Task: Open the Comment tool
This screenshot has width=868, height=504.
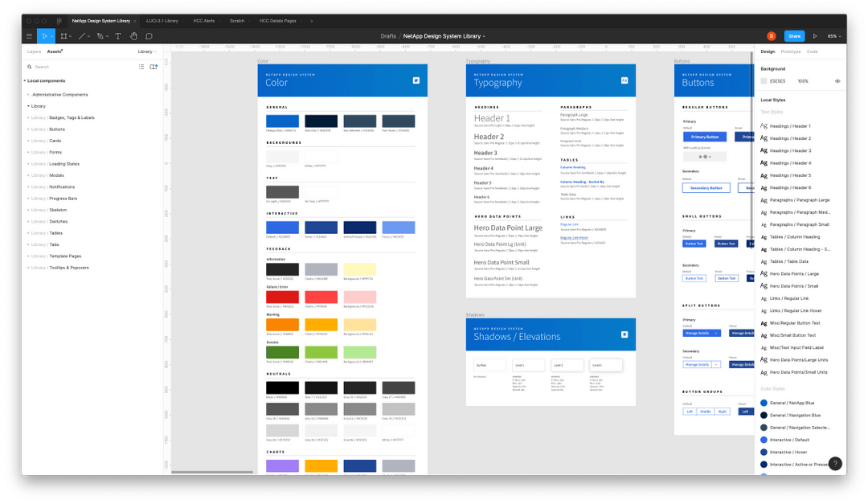Action: [x=150, y=35]
